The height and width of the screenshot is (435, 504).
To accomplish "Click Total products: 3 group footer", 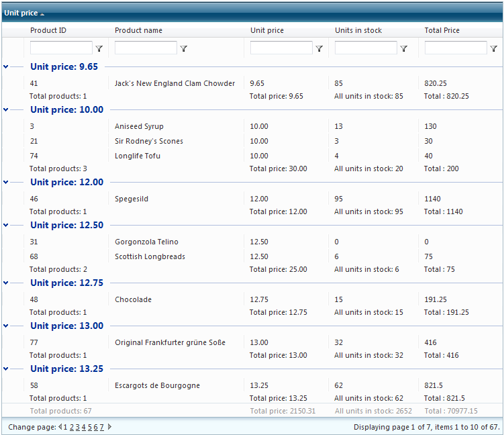I will [x=58, y=168].
